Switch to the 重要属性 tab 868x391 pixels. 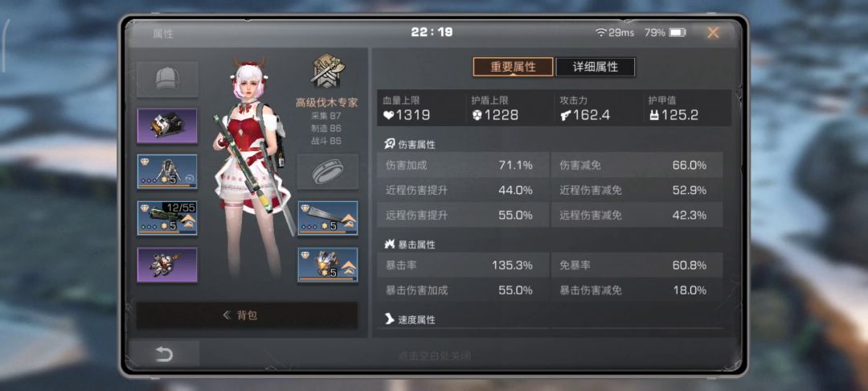513,67
